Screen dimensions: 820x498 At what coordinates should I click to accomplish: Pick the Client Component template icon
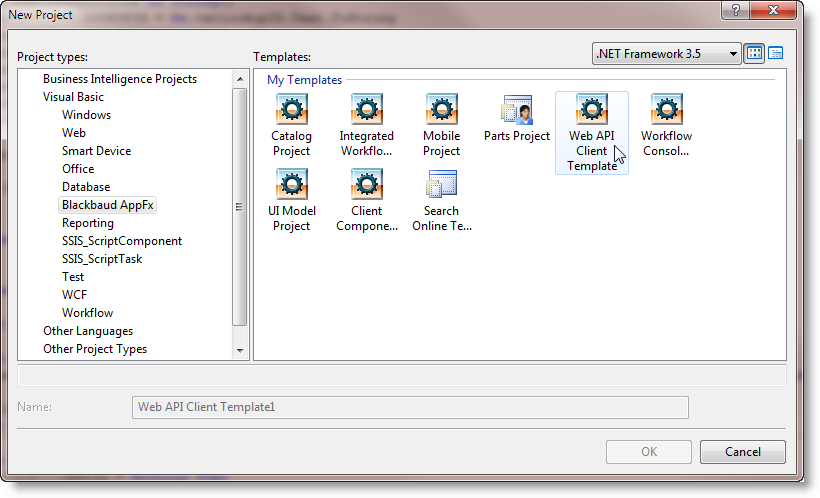pyautogui.click(x=366, y=186)
